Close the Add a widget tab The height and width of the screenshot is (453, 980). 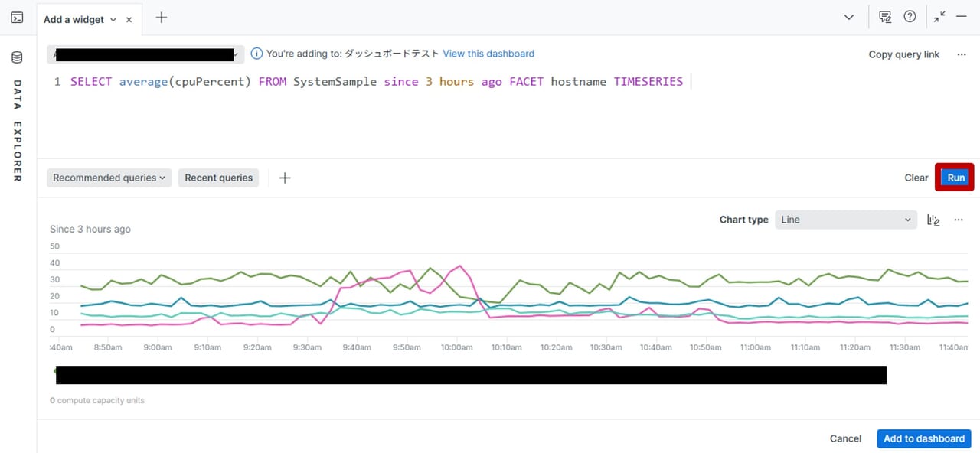pyautogui.click(x=129, y=20)
